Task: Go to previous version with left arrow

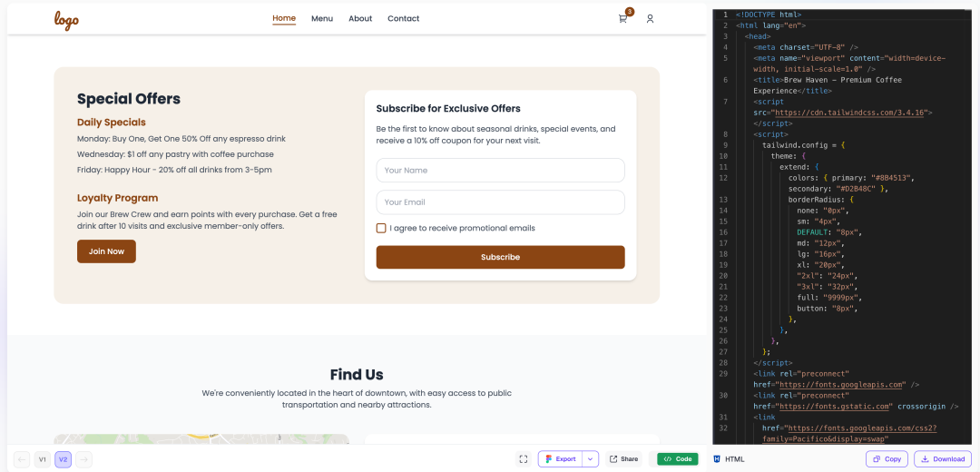Action: tap(22, 459)
